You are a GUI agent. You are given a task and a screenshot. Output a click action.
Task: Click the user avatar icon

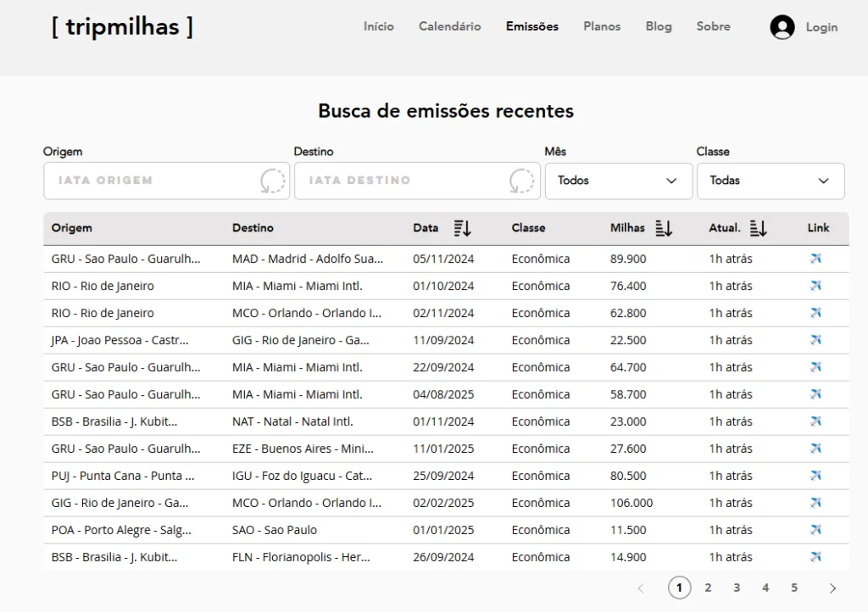coord(782,27)
